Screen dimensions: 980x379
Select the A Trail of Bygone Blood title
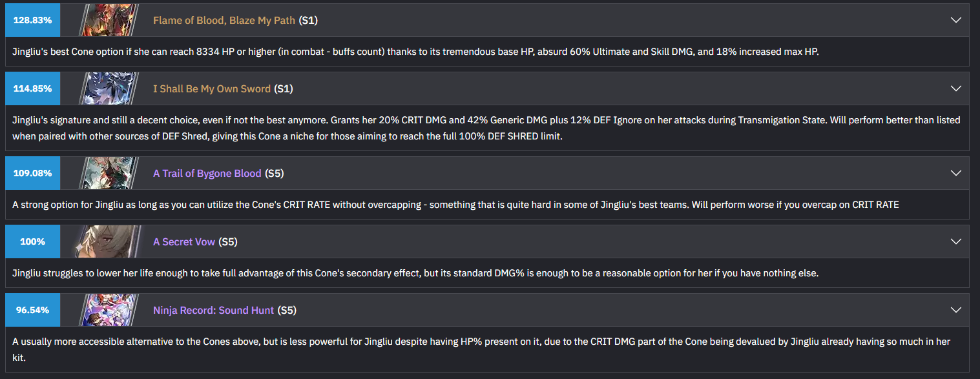207,173
